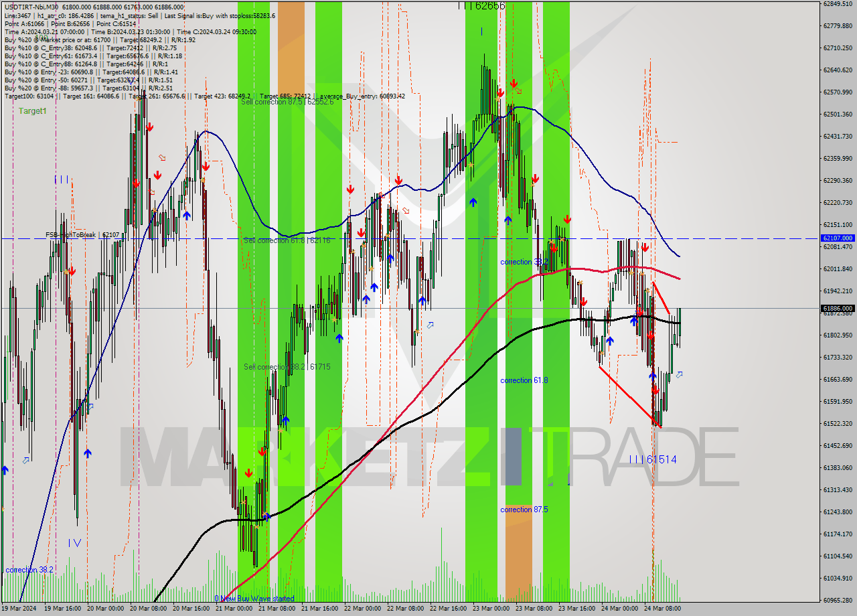857x616 pixels.
Task: Select the 'Buy %10 @ C_Entry38: 62048.6' line
Action: pyautogui.click(x=91, y=48)
